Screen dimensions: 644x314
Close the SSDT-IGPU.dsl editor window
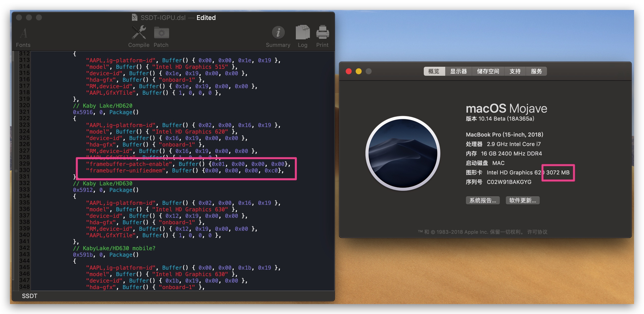point(19,17)
